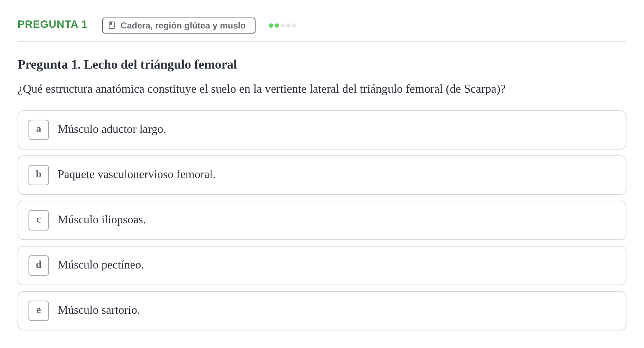
Task: Select letter box 'c' option
Action: pyautogui.click(x=39, y=220)
